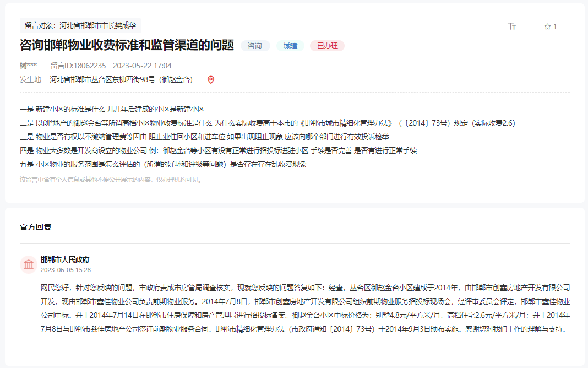Select the 咨询 tag
588x368 pixels.
click(x=255, y=46)
